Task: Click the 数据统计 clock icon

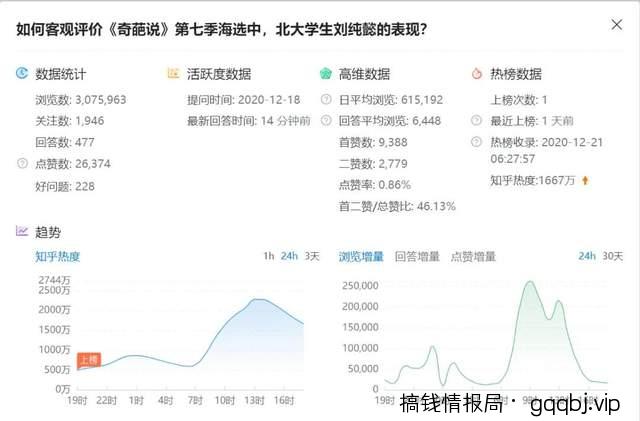Action: coord(22,73)
